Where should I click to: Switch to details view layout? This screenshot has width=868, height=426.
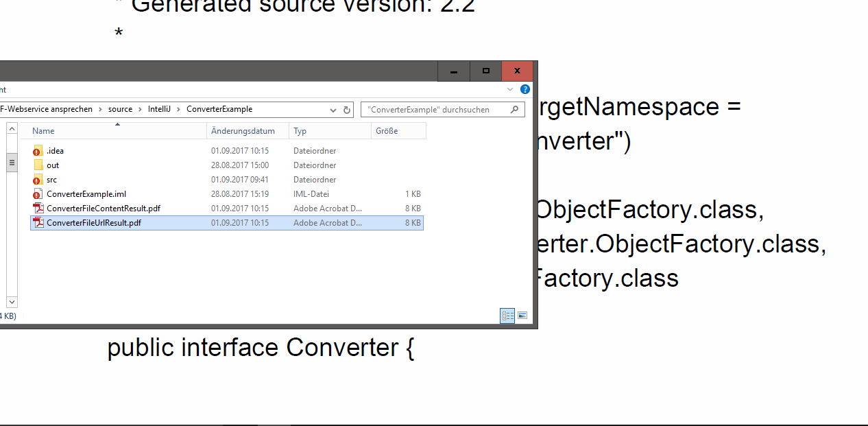pos(507,316)
